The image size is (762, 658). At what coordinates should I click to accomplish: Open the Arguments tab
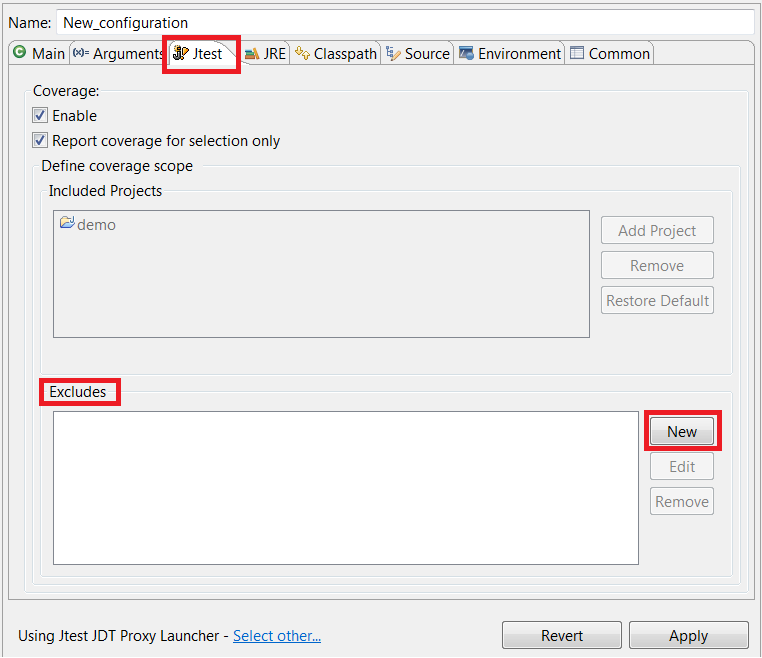(x=118, y=53)
